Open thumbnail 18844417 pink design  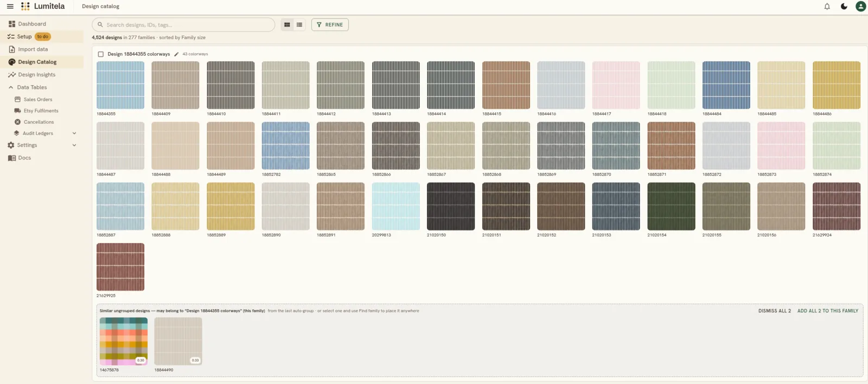point(616,85)
